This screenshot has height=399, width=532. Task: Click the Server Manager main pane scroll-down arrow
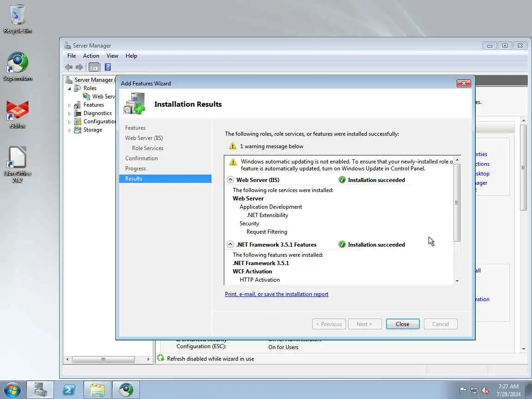point(524,349)
